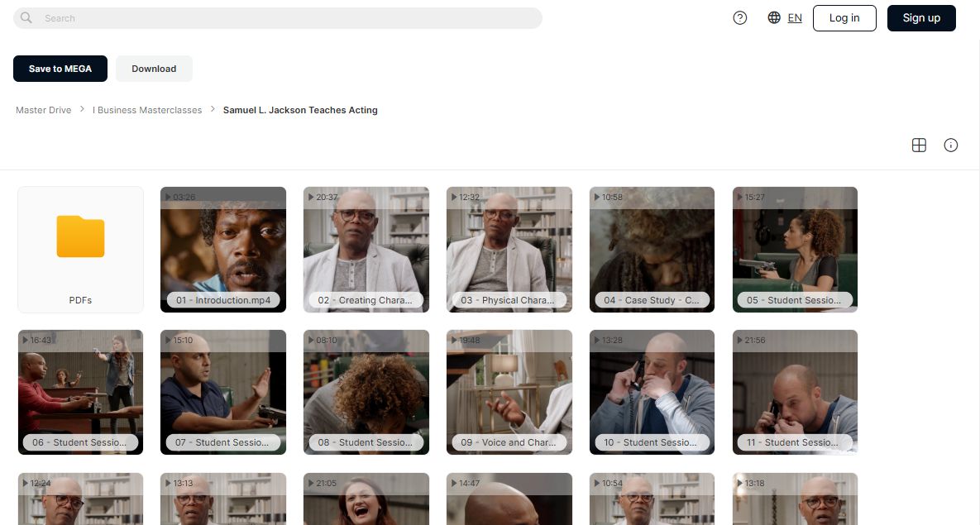Image resolution: width=980 pixels, height=525 pixels.
Task: Open 02 - Creating Chara... video thumbnail
Action: pos(366,250)
